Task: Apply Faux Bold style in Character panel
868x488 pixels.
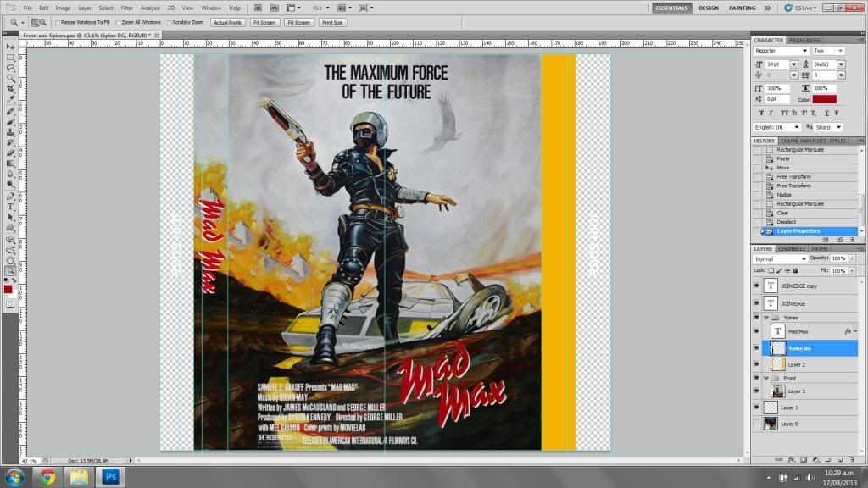Action: coord(762,113)
